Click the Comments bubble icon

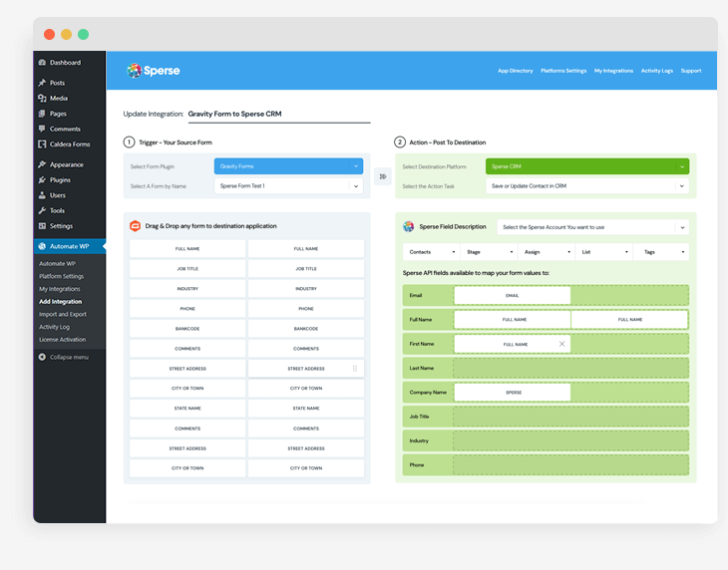pos(42,129)
